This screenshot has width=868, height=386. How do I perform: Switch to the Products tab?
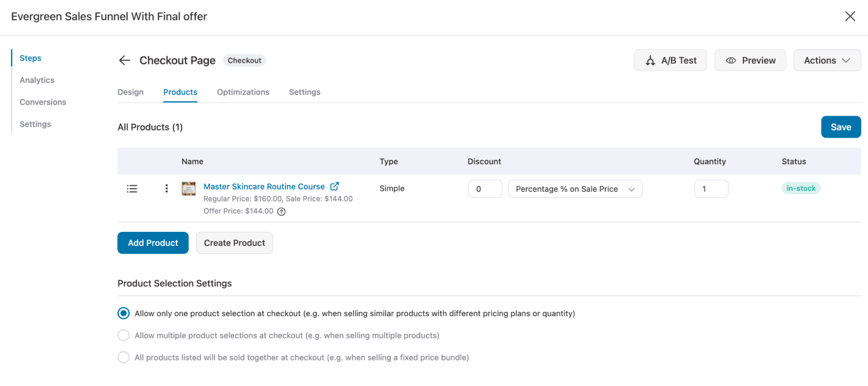[180, 92]
